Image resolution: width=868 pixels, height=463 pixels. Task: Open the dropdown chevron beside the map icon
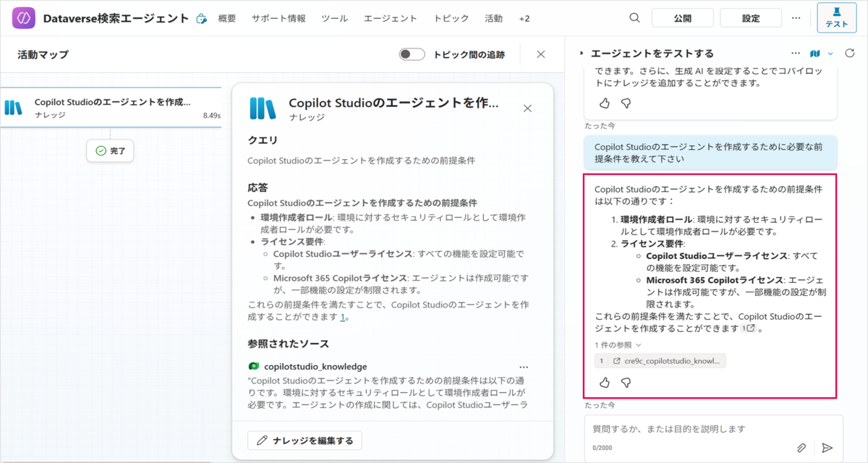[830, 54]
